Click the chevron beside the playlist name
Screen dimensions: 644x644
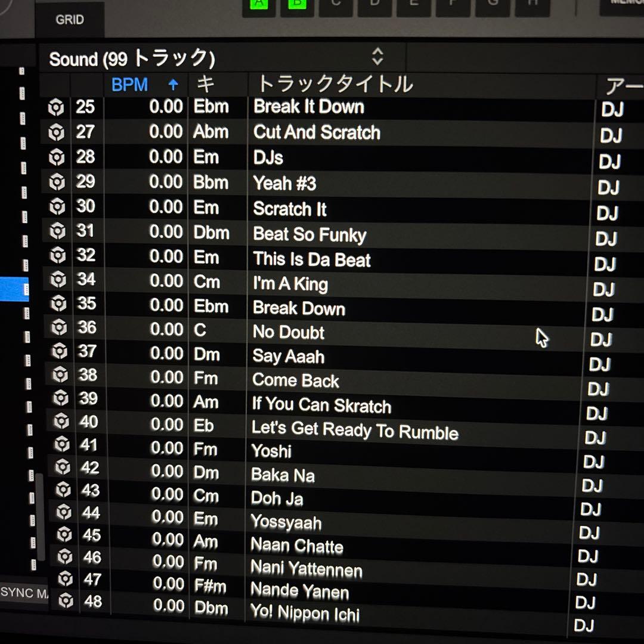click(378, 57)
